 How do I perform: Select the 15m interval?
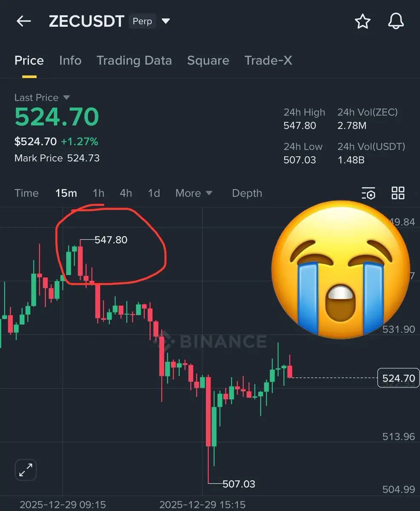(x=66, y=193)
